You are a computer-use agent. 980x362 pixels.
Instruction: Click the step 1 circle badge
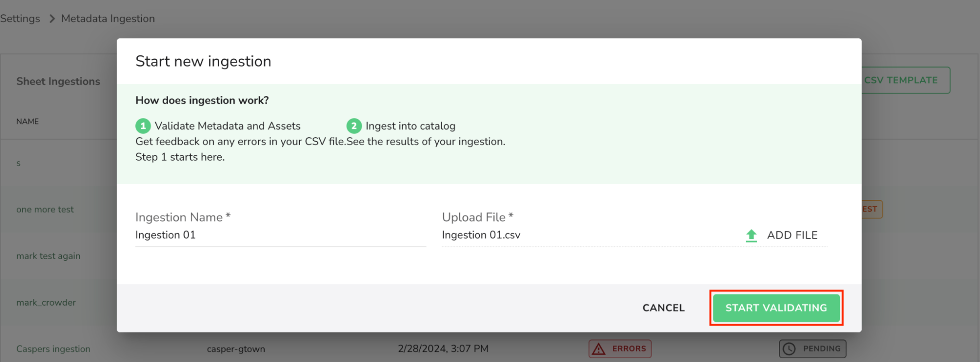click(143, 126)
